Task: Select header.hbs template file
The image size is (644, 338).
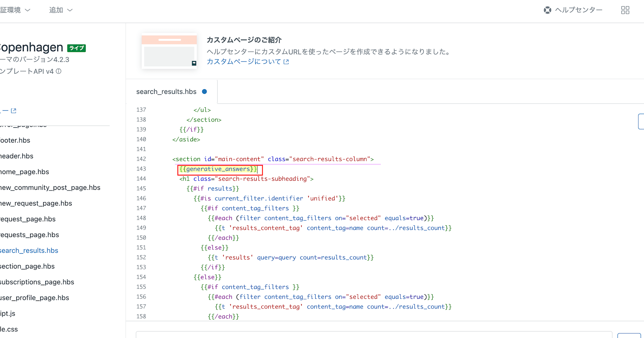Action: tap(17, 156)
